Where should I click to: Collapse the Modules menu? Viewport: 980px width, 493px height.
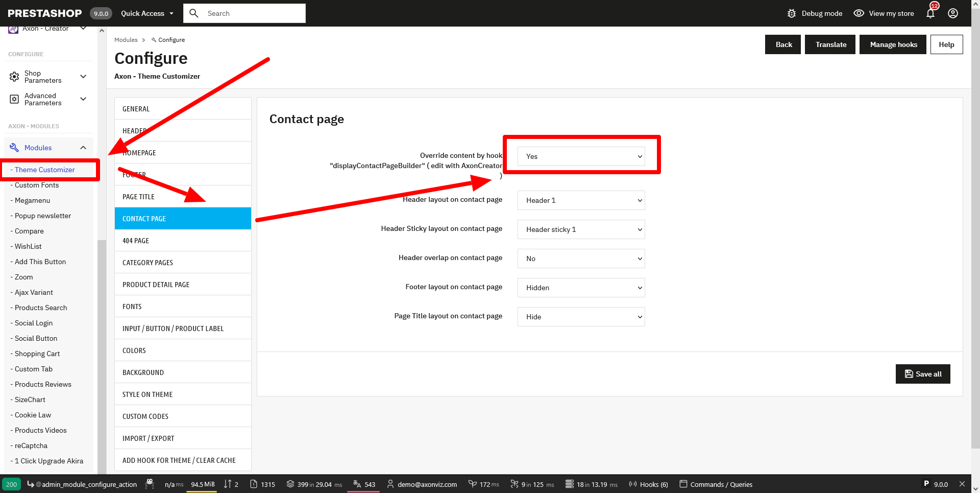(83, 148)
